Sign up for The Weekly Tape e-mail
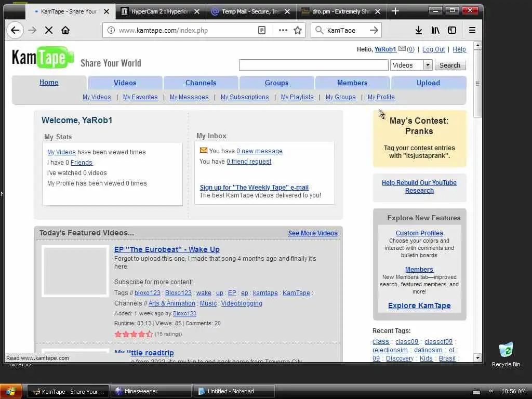The image size is (532, 399). (254, 187)
